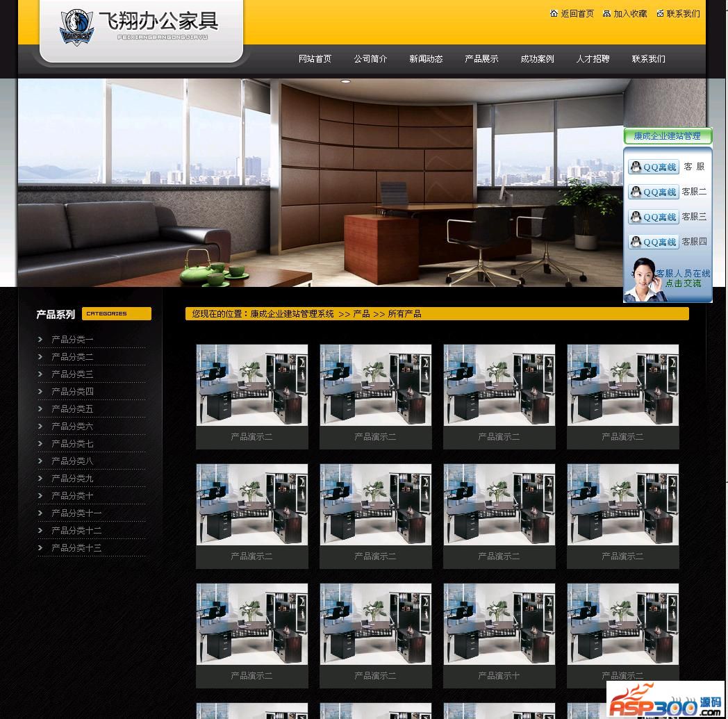Click the arrow icon before 产品分类二
This screenshot has height=719, width=728.
40,356
